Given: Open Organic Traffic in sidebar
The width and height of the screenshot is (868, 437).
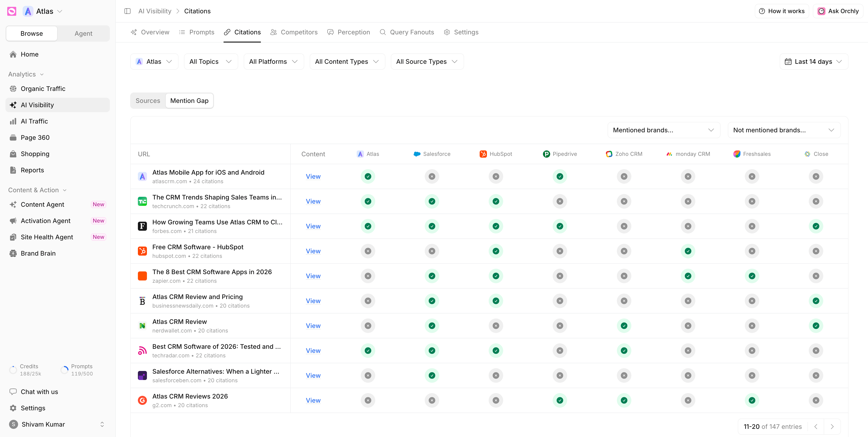Looking at the screenshot, I should point(58,89).
